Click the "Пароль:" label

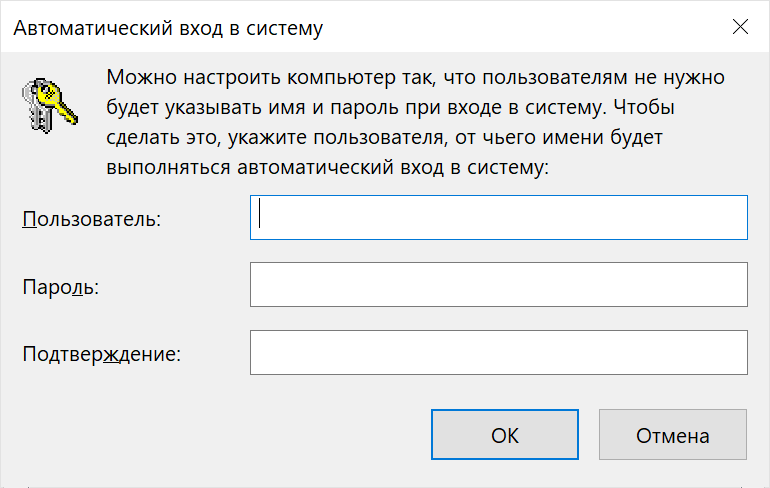click(x=61, y=286)
